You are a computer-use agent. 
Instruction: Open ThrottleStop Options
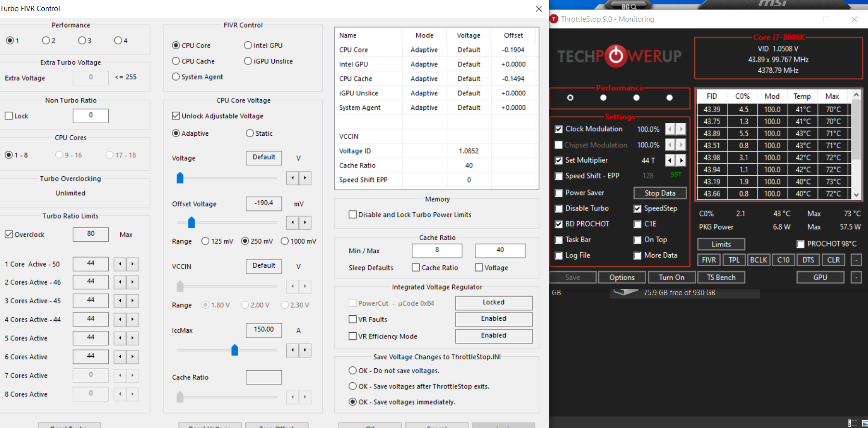point(622,277)
